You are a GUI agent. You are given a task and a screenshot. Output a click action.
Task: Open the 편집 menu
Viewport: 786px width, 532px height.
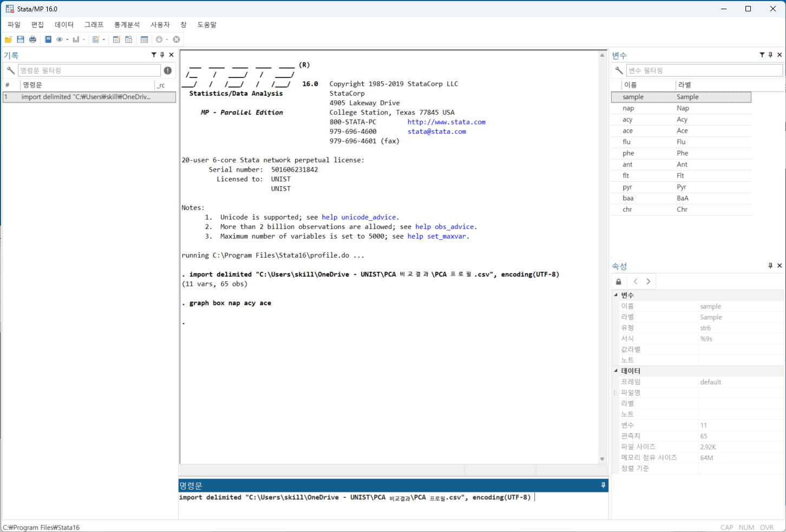37,24
